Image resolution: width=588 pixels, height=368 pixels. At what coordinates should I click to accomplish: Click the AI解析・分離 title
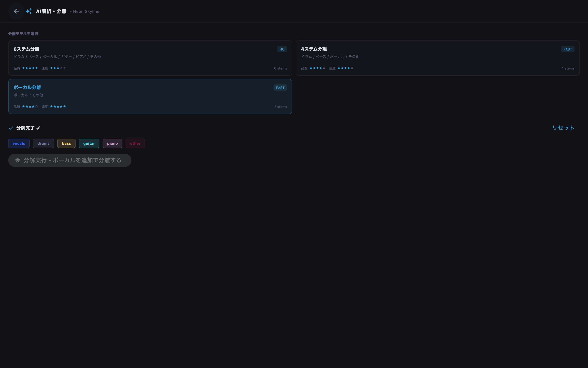tap(51, 11)
